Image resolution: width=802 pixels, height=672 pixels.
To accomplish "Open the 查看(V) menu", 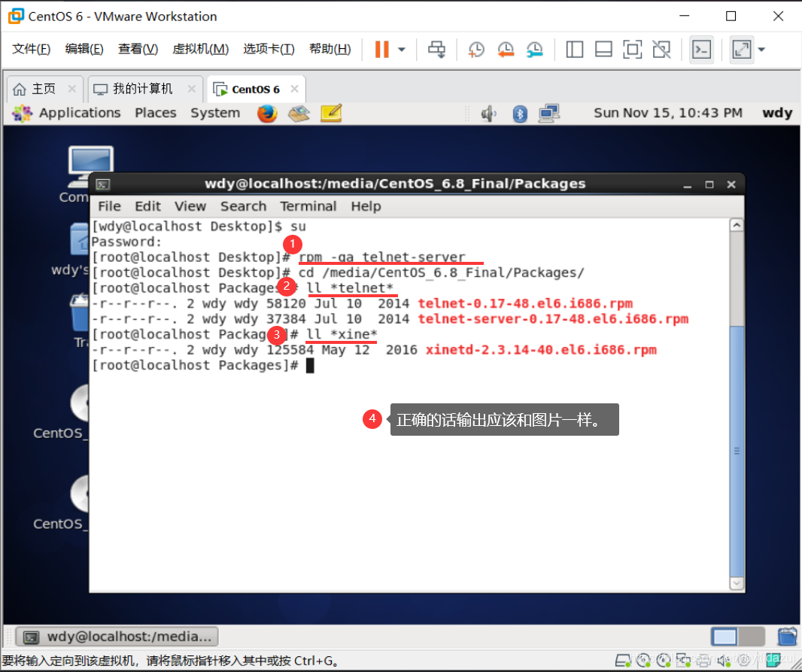I will [x=138, y=49].
